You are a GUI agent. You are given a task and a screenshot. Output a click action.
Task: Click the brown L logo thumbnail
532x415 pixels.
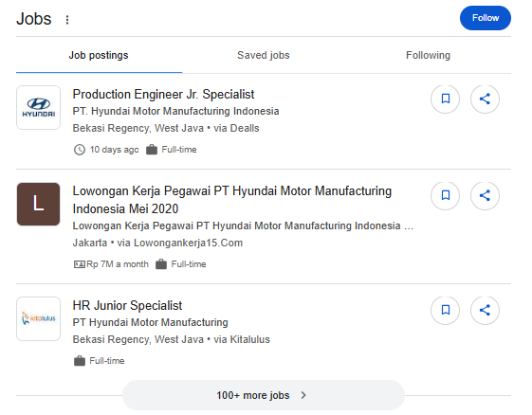[x=38, y=204]
